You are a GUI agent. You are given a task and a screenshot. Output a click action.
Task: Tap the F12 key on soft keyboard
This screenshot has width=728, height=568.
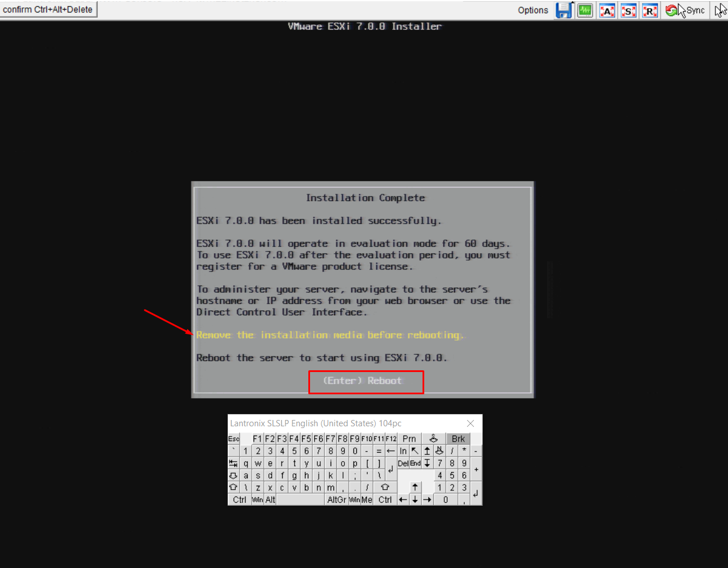tap(391, 439)
